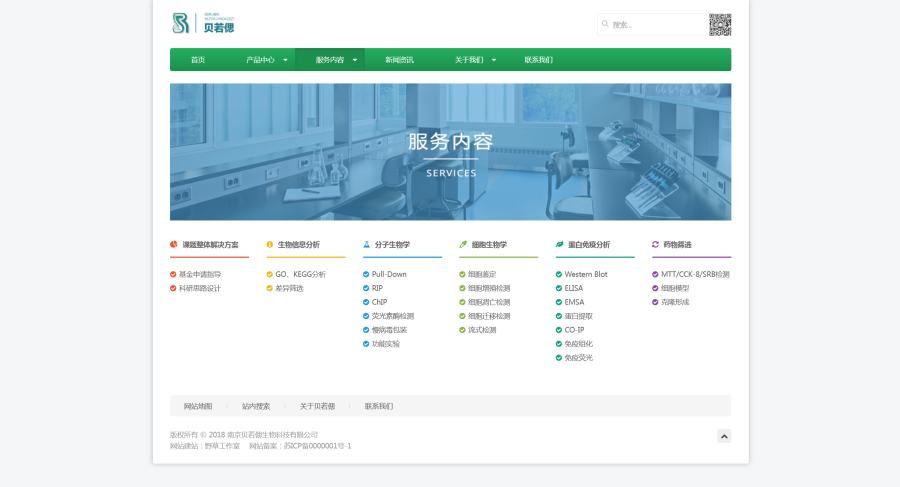This screenshot has width=900, height=487.
Task: Click the refresh icon beside 药物筛选
Action: (656, 244)
